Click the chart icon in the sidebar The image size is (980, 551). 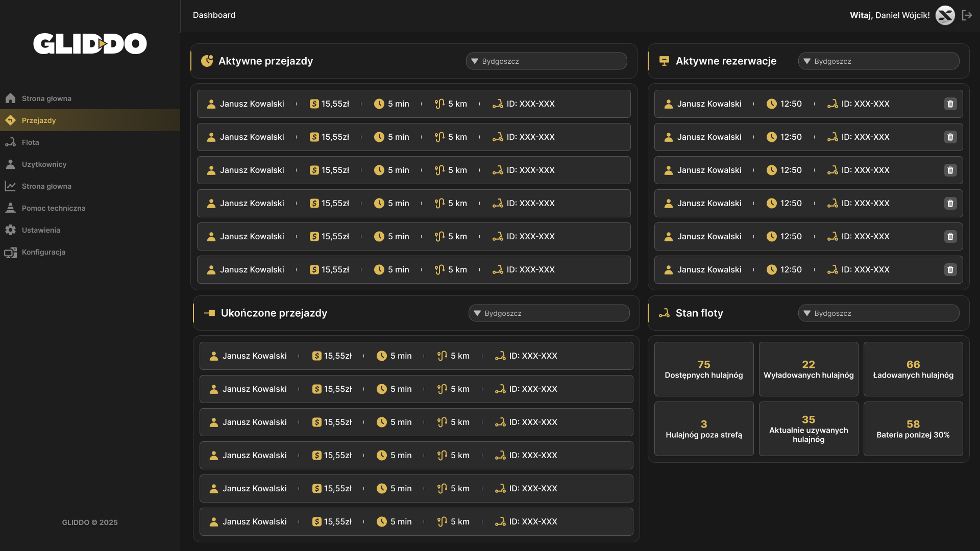(10, 186)
